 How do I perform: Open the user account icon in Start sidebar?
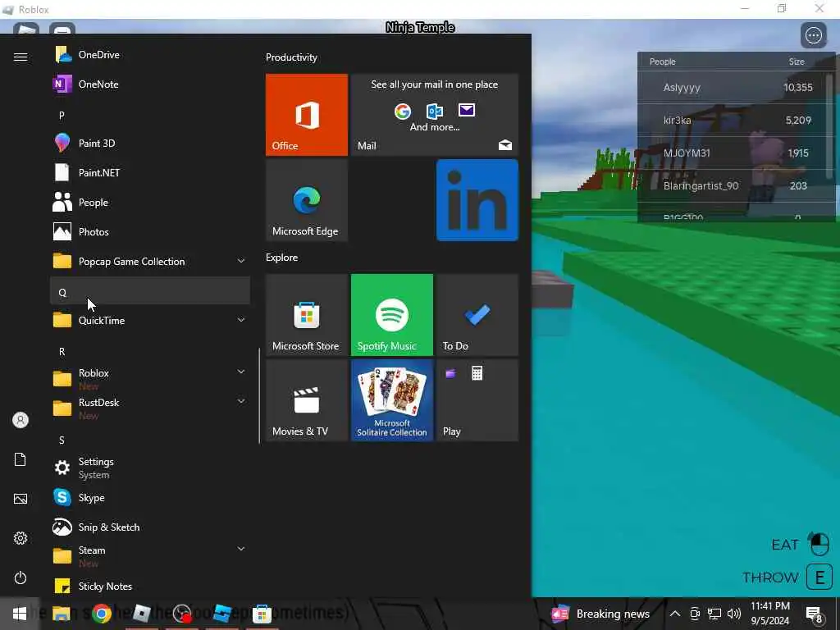(x=21, y=420)
